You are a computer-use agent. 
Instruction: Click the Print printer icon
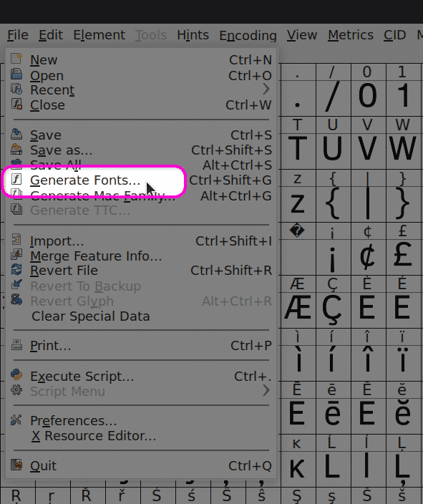point(16,344)
